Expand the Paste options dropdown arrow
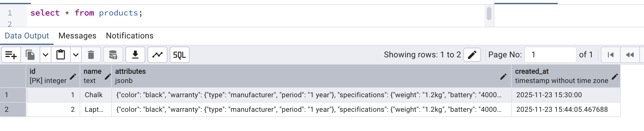Image resolution: width=644 pixels, height=131 pixels. (x=76, y=55)
